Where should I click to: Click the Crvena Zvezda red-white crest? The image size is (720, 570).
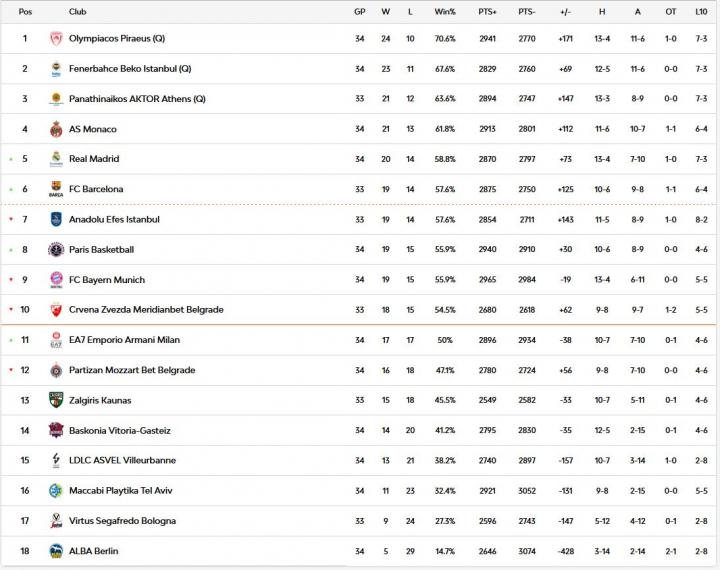click(56, 310)
